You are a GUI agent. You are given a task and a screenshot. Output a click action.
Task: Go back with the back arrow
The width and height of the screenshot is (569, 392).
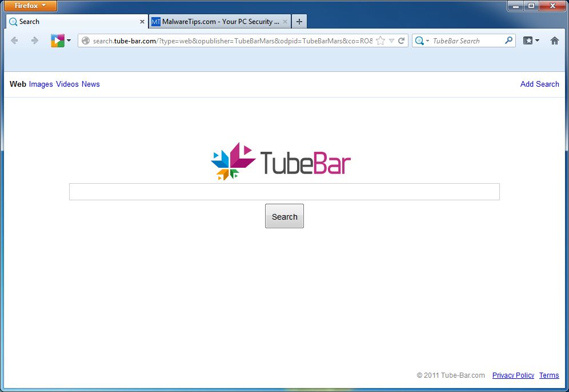(x=14, y=41)
